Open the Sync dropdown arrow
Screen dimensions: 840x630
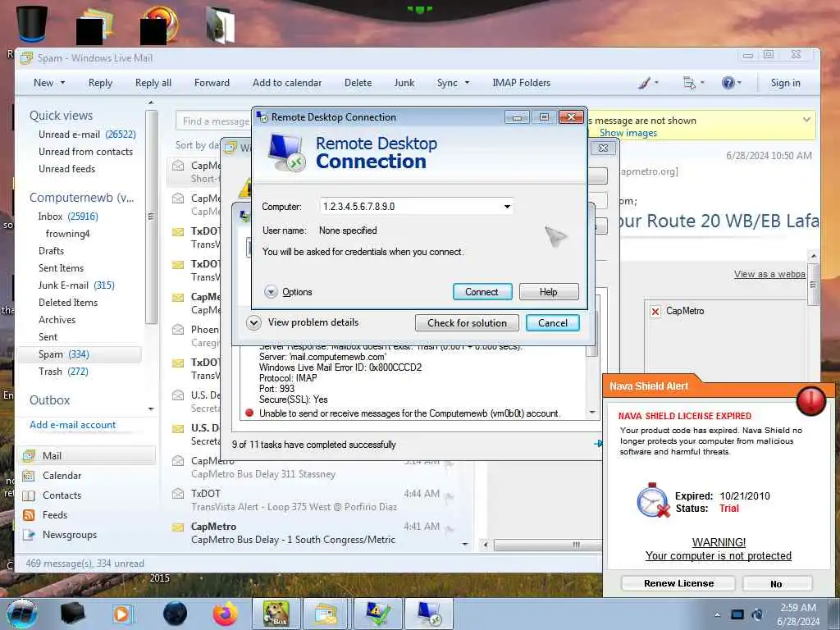[x=467, y=83]
